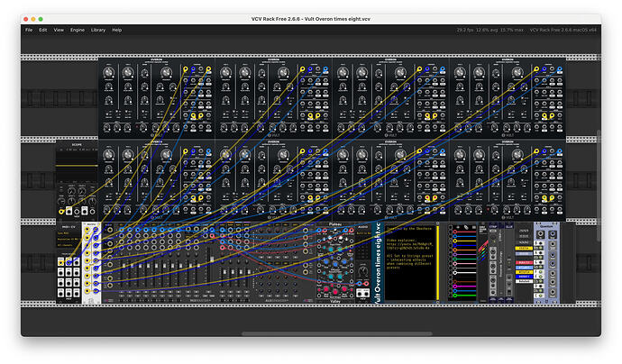This screenshot has height=364, width=622.
Task: Click the red label strip
Action: click(524, 262)
